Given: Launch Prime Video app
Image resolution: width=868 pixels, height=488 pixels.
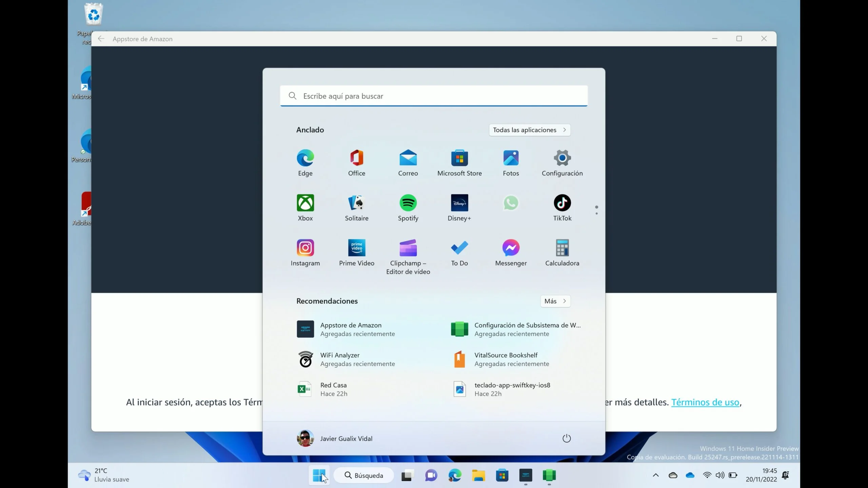Looking at the screenshot, I should tap(356, 247).
